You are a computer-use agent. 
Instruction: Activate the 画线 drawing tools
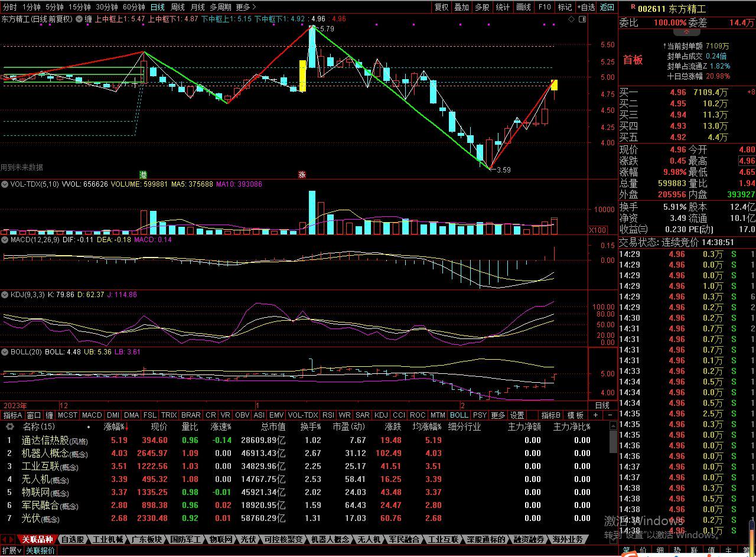(524, 7)
